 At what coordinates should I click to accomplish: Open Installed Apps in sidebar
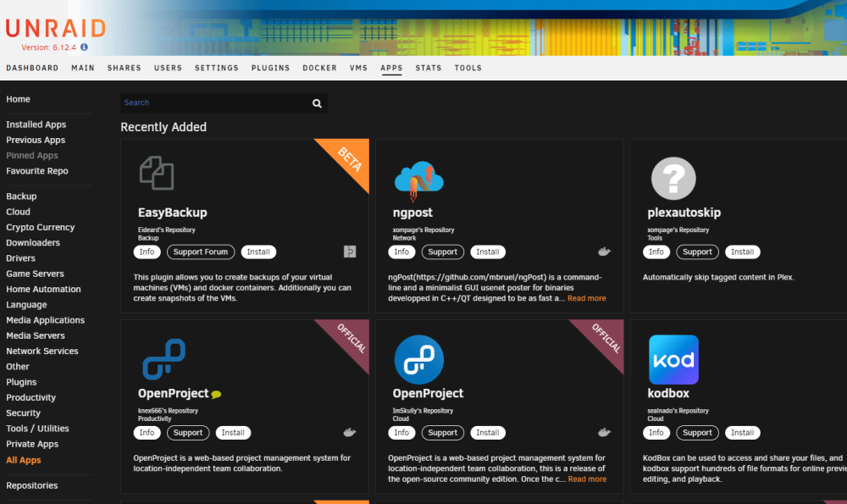click(x=36, y=125)
